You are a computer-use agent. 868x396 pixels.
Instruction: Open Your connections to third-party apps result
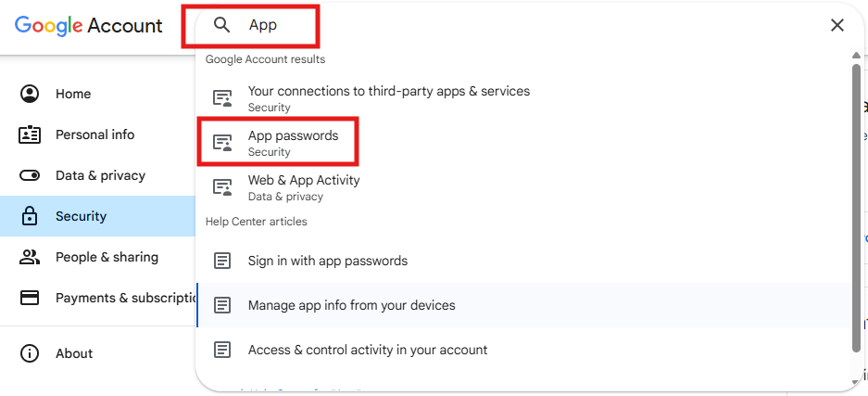(388, 97)
